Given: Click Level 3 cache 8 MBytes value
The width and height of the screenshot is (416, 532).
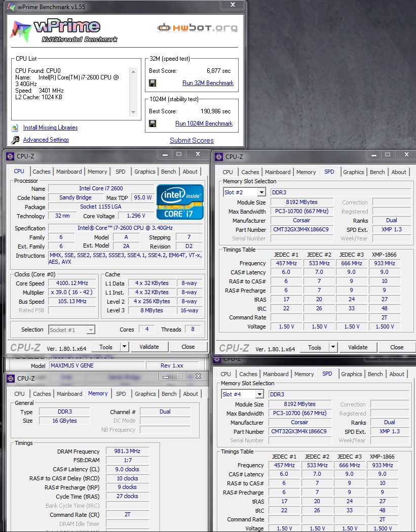Looking at the screenshot, I should [x=152, y=310].
